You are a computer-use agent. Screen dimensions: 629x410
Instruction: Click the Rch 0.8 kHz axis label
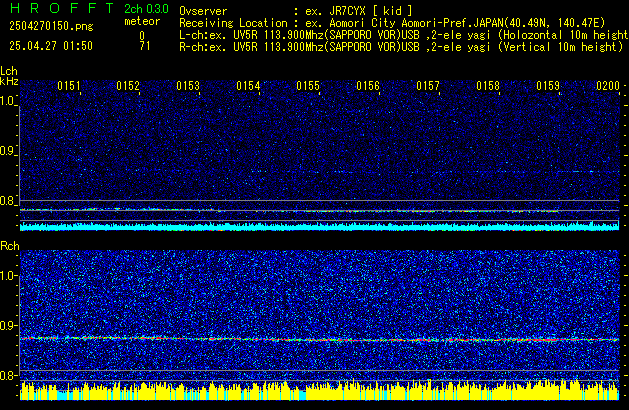tap(8, 375)
